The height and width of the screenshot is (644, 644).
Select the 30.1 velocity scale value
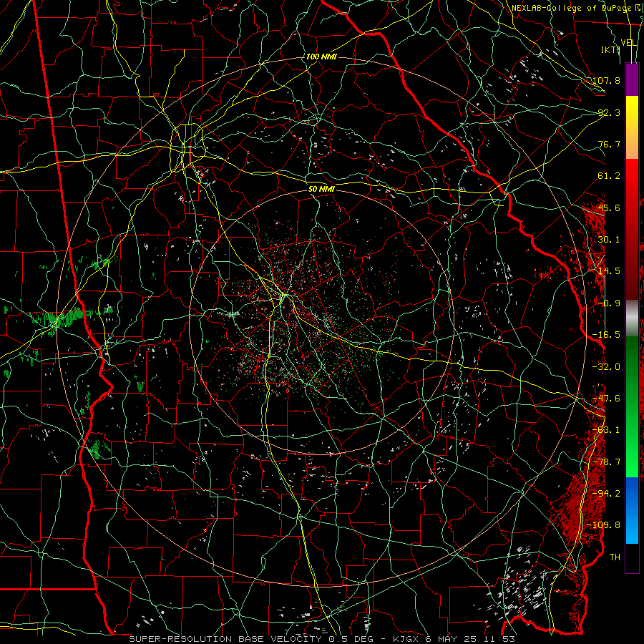coord(609,240)
